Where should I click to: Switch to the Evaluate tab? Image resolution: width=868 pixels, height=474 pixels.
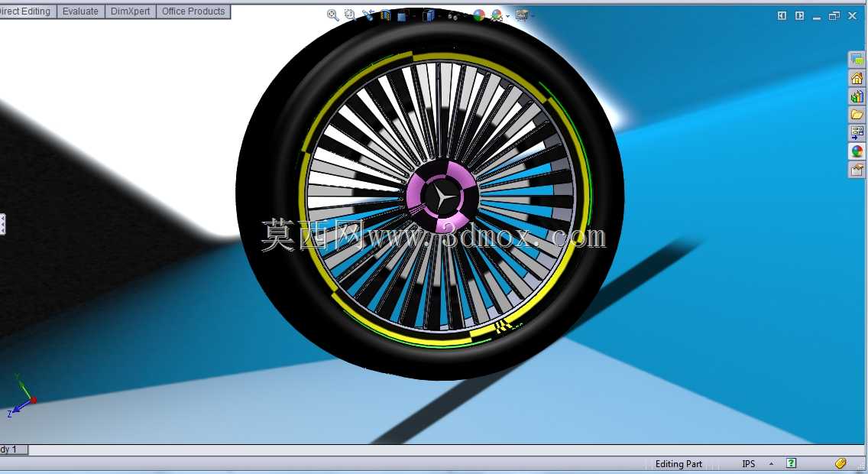point(80,11)
